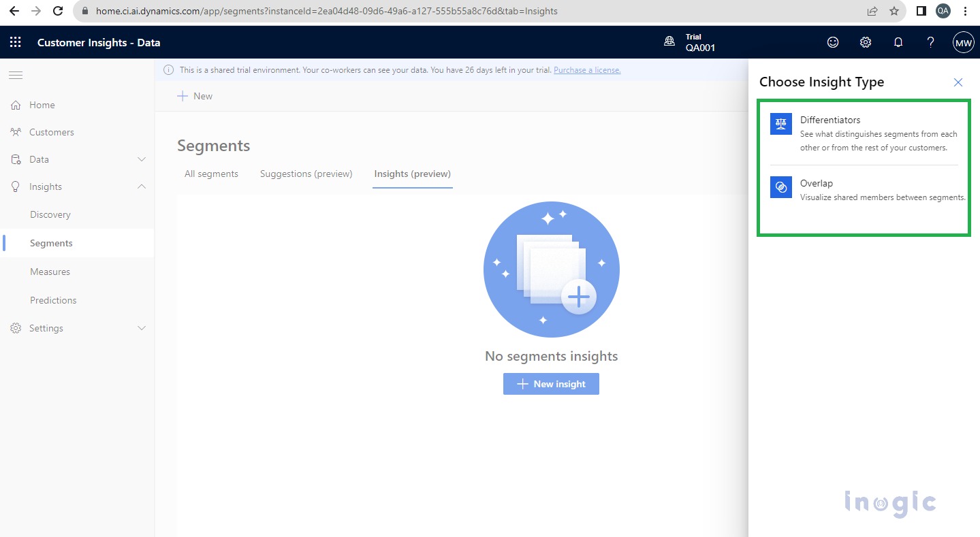Reload the browser page
The height and width of the screenshot is (537, 980).
click(59, 11)
